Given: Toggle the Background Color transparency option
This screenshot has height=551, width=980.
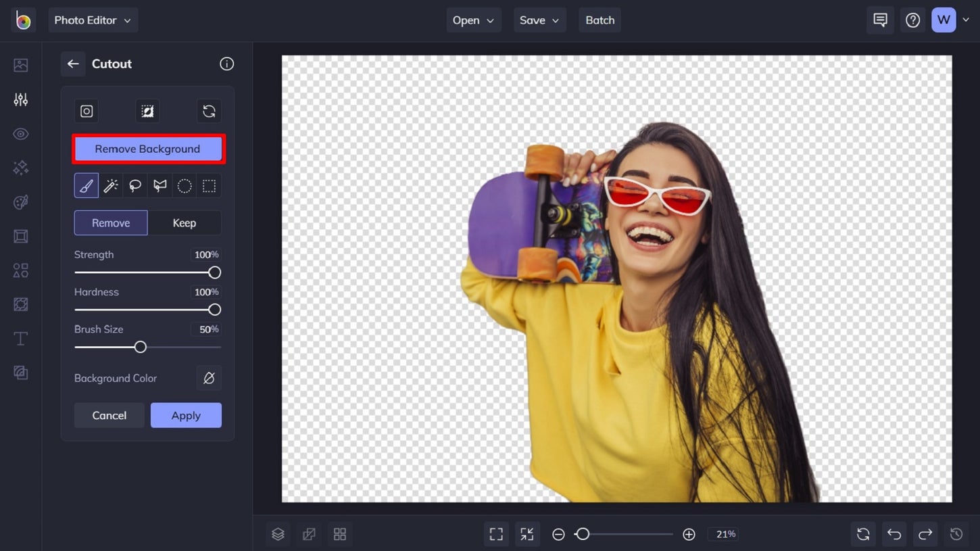Looking at the screenshot, I should pos(208,378).
